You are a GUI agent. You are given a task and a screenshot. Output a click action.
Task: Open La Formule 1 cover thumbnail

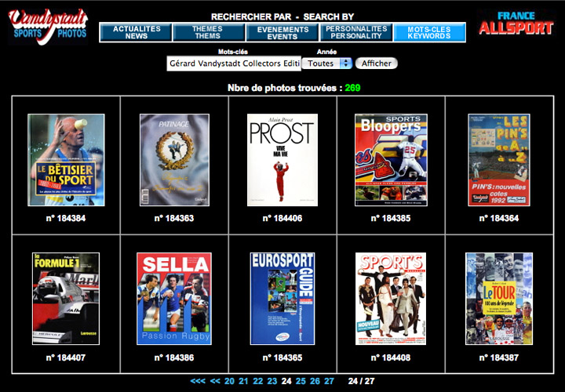click(66, 299)
